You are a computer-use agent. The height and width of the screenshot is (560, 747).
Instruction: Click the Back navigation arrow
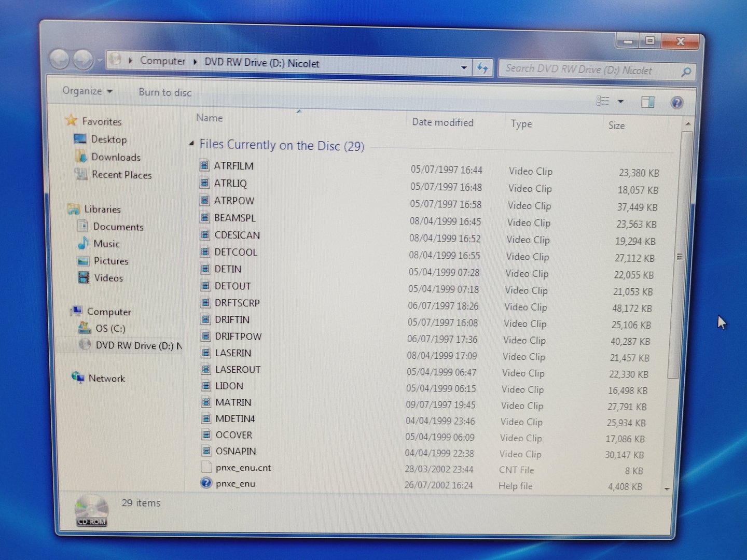(60, 59)
